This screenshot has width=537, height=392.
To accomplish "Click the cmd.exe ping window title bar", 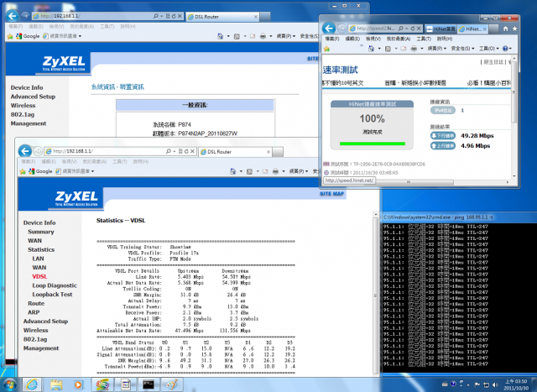I will [x=459, y=217].
